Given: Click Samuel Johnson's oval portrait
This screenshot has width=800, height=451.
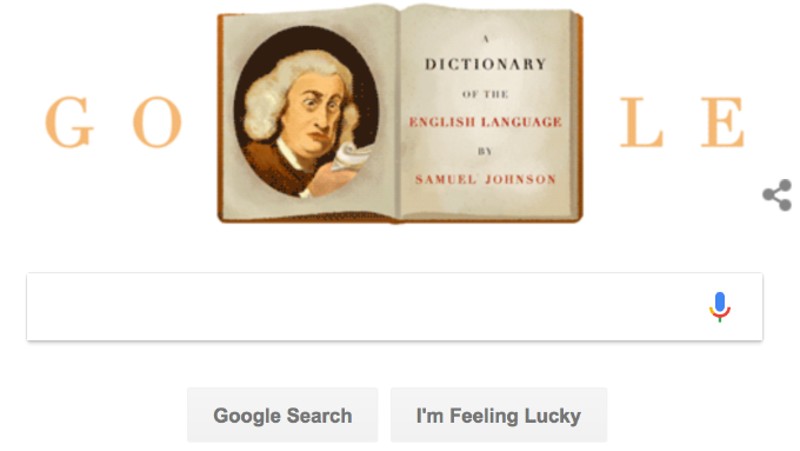Looking at the screenshot, I should (306, 112).
